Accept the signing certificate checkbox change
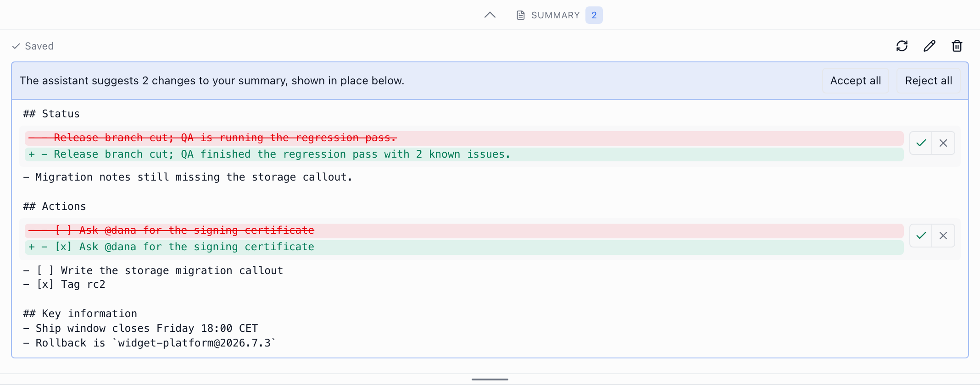This screenshot has width=980, height=385. tap(921, 236)
